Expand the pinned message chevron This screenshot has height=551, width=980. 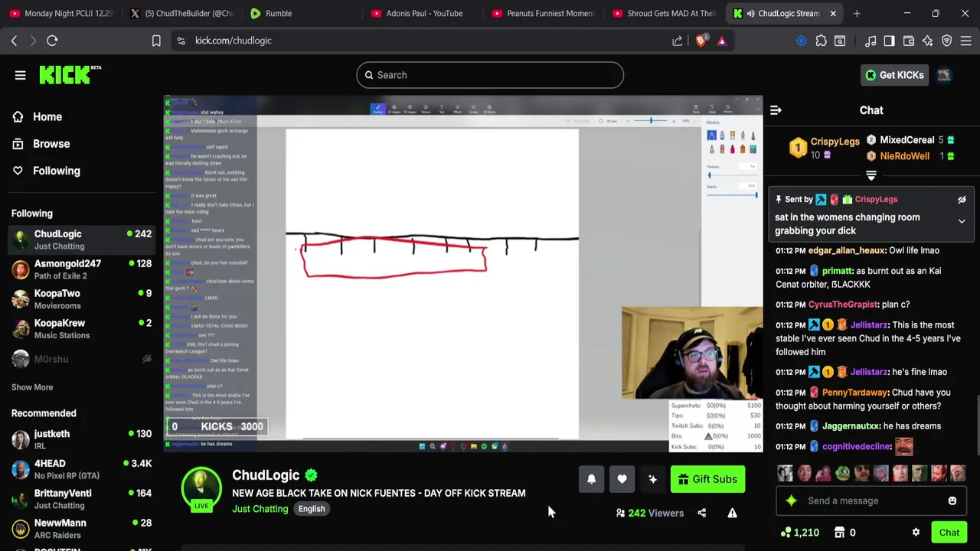(x=962, y=221)
